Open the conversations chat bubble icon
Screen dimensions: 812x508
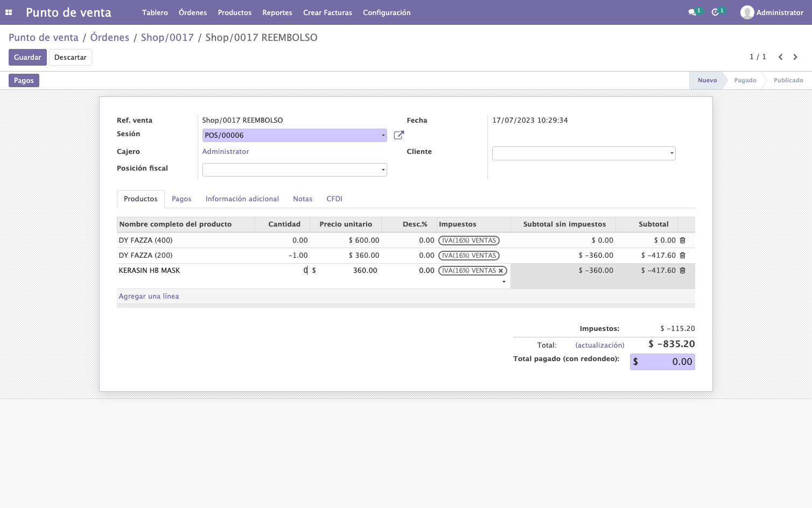tap(692, 12)
